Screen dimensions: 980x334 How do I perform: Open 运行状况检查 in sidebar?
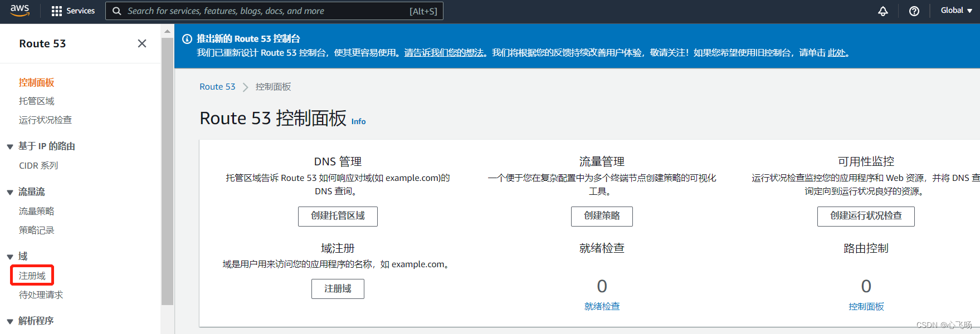click(45, 120)
